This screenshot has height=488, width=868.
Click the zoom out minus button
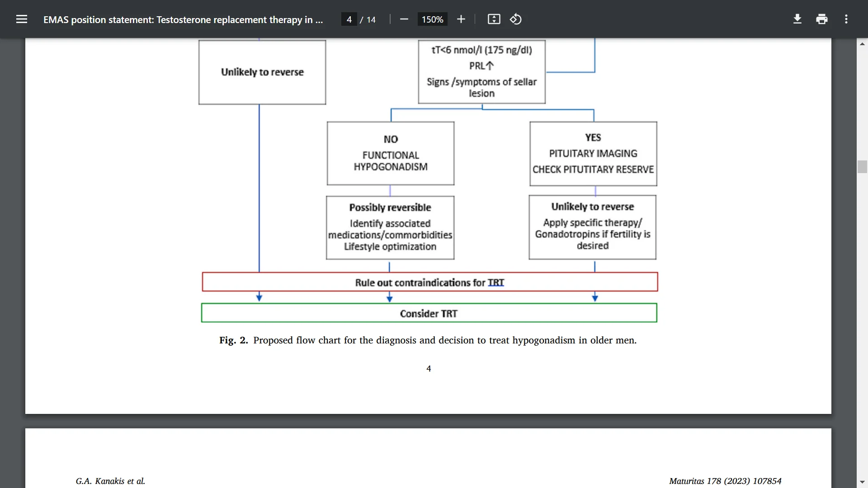tap(404, 19)
